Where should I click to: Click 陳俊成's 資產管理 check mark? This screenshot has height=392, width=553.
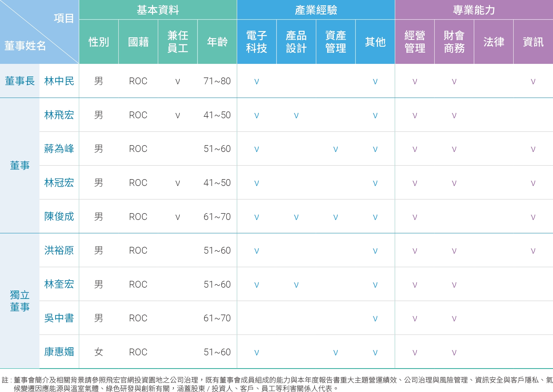[x=336, y=217]
